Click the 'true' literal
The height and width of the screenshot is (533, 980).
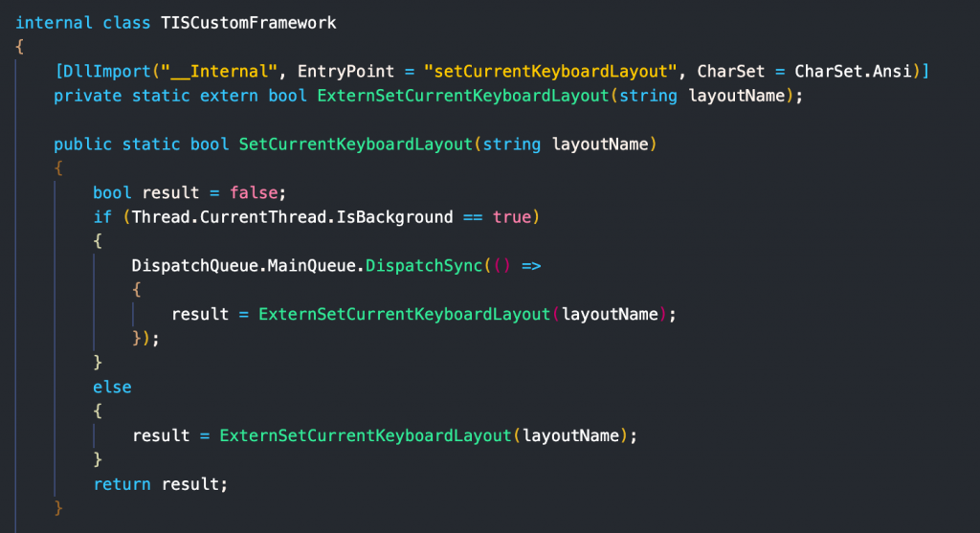click(511, 217)
